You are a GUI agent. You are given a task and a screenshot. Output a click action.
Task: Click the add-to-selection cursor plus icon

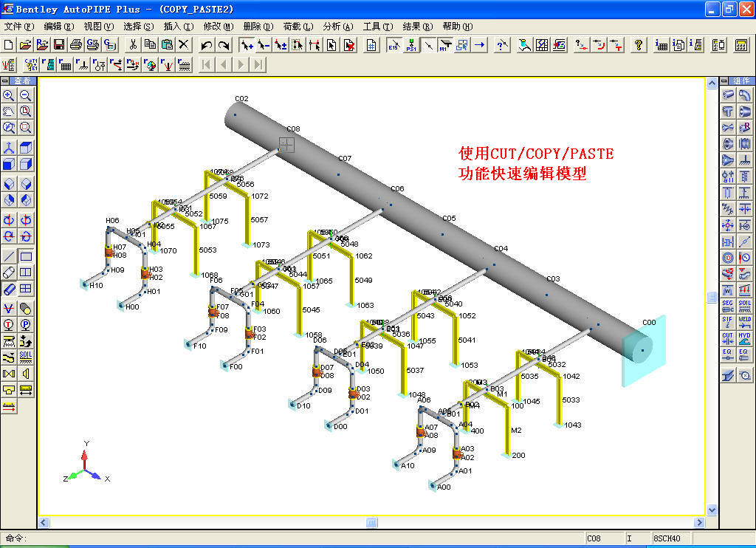(x=247, y=45)
